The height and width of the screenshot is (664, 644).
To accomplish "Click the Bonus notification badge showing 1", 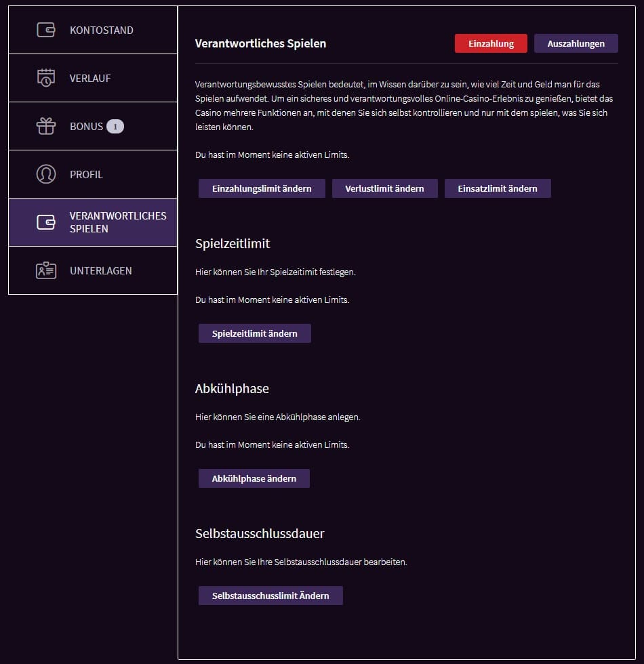I will (x=115, y=126).
